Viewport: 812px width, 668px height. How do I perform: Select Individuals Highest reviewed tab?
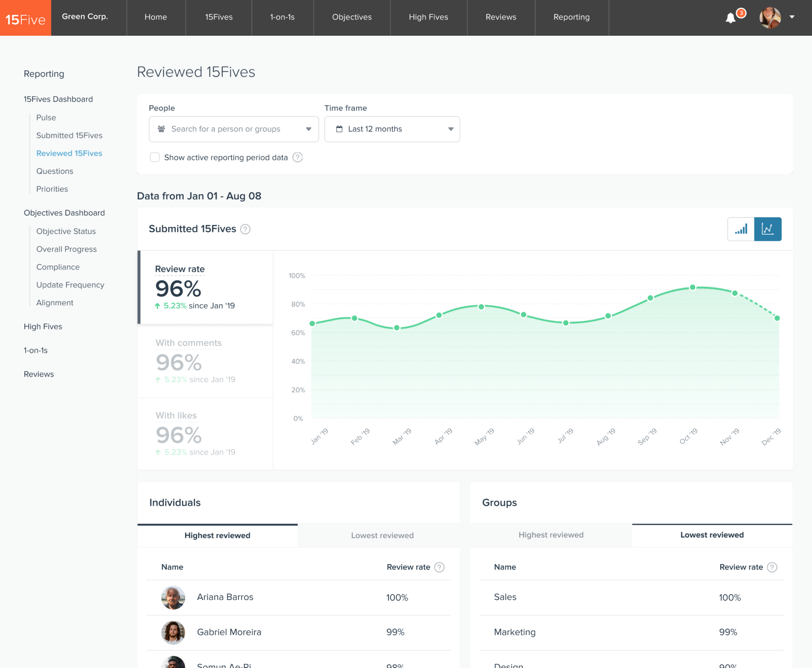pos(217,535)
